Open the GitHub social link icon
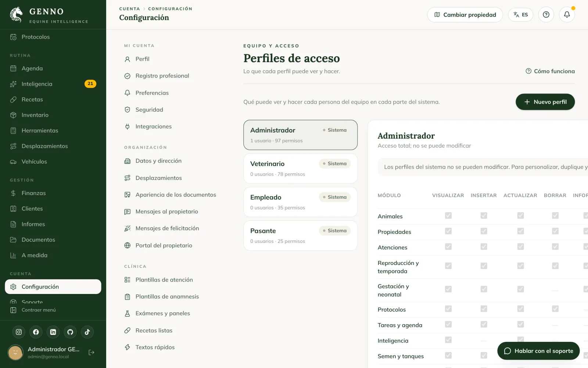Screen dimensions: 588x368 coord(70,332)
